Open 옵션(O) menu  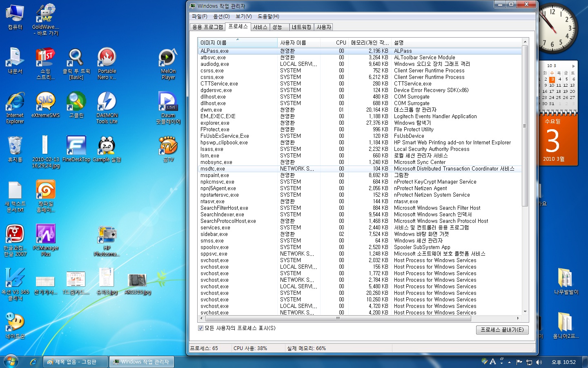(221, 16)
